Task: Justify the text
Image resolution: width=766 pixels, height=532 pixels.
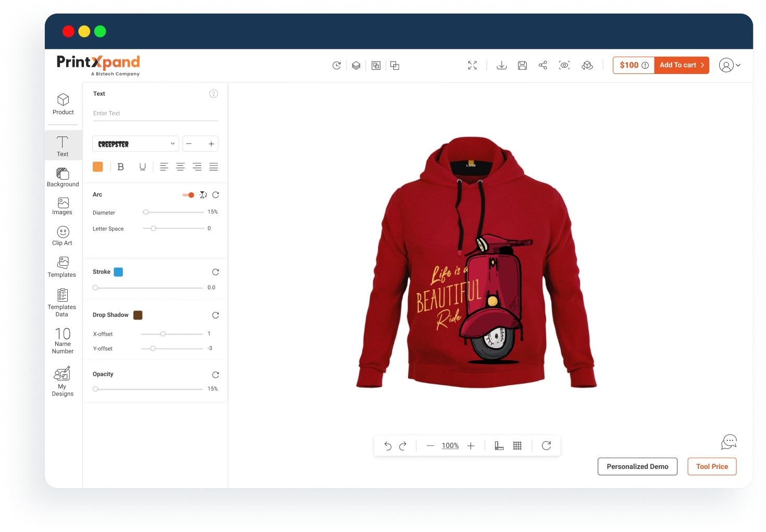Action: [x=214, y=167]
